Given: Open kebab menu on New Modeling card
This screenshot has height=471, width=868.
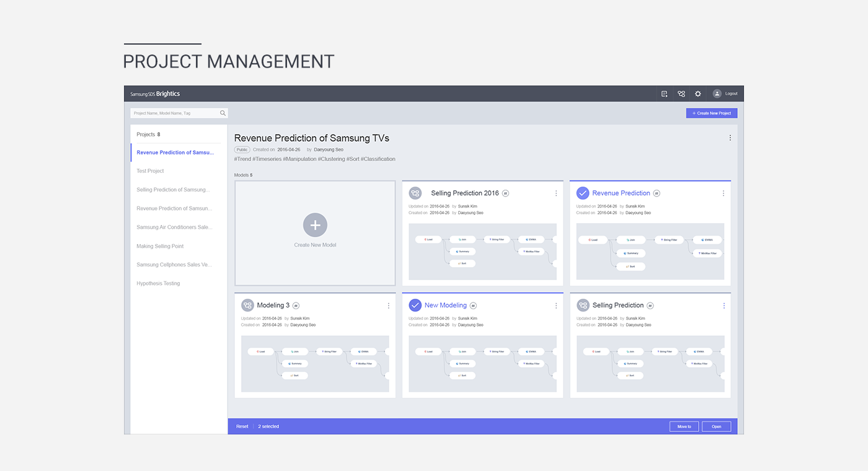Looking at the screenshot, I should (x=556, y=306).
